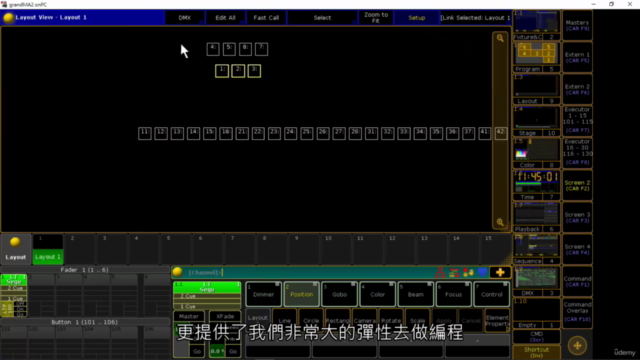Click the XFade button
Screen dimensions: 640x360
pyautogui.click(x=225, y=316)
